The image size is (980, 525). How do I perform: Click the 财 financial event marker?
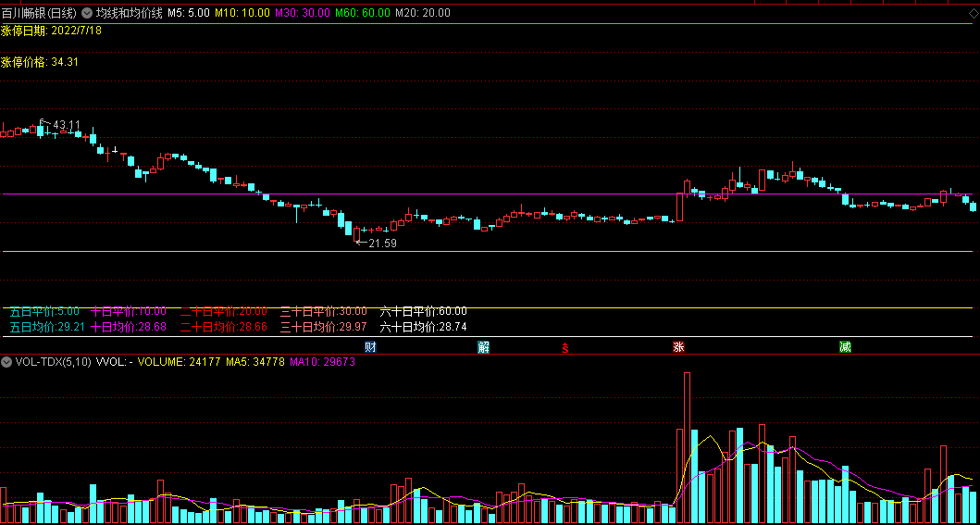tap(370, 347)
